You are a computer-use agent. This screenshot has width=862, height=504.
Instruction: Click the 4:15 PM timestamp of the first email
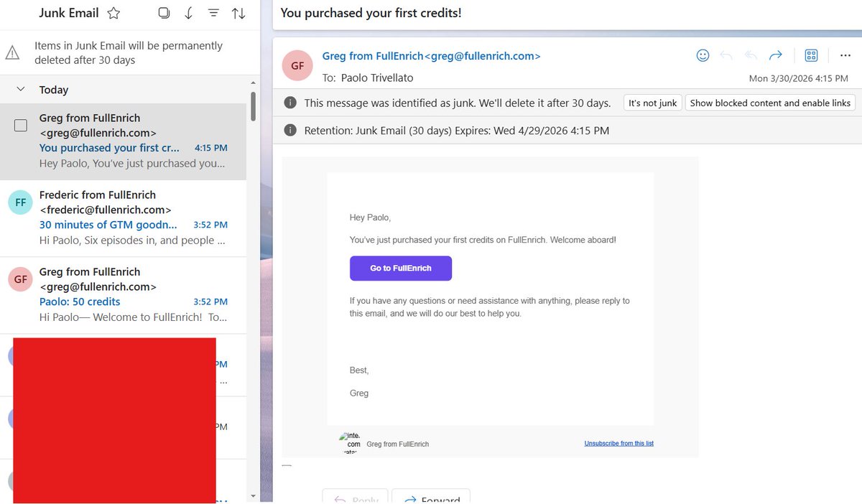tap(210, 148)
